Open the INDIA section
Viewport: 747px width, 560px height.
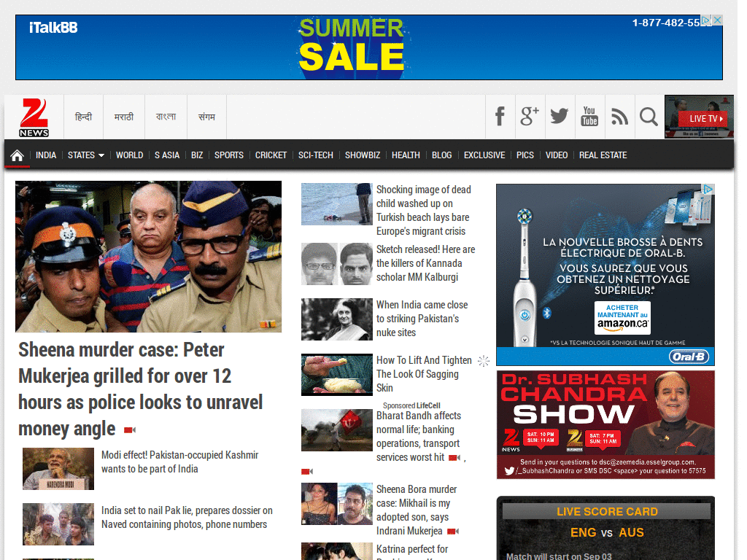pyautogui.click(x=46, y=155)
